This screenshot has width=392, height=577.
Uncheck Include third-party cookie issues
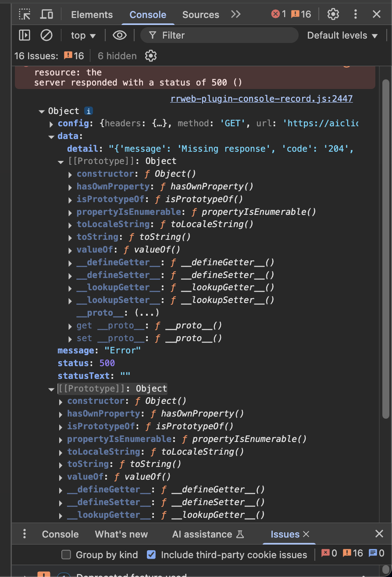(x=151, y=555)
